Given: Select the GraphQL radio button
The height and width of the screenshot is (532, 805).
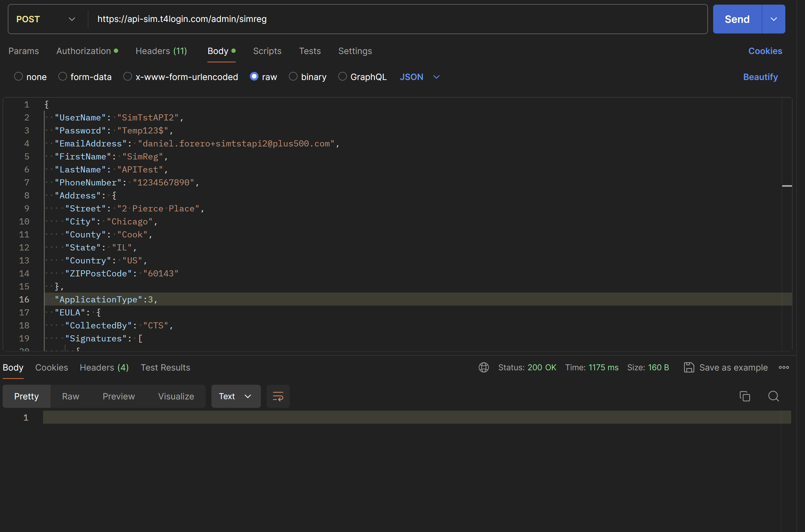Looking at the screenshot, I should pyautogui.click(x=342, y=77).
